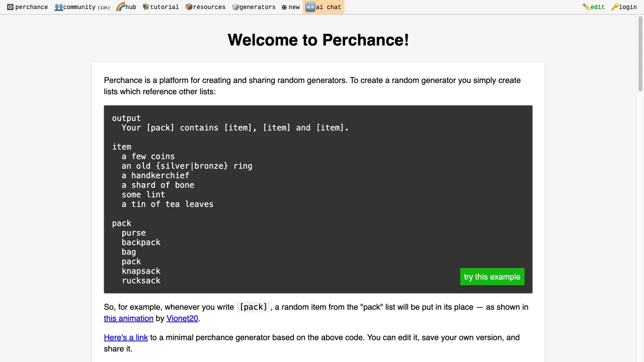The width and height of the screenshot is (644, 362).
Task: Click the key login icon
Action: point(615,7)
